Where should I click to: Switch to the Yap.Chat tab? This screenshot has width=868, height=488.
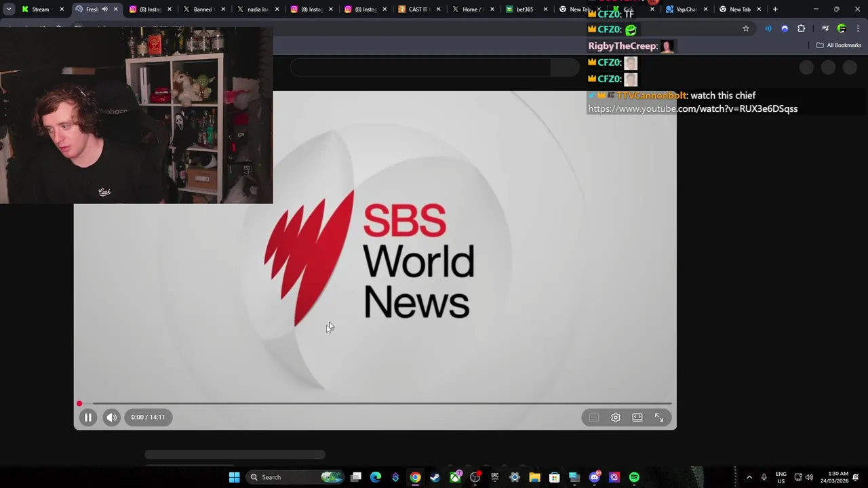coord(686,9)
